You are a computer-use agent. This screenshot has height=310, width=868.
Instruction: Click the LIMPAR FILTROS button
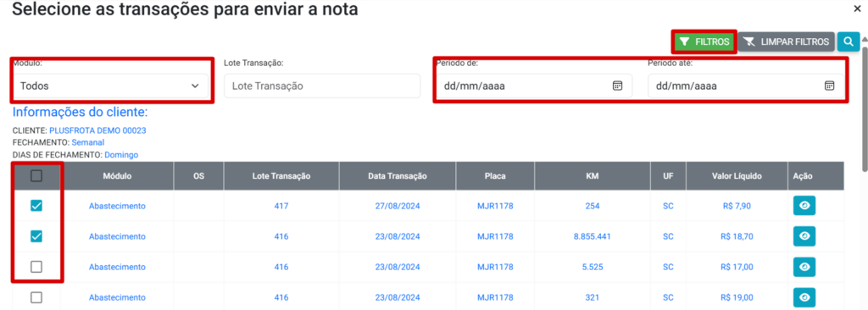coord(786,42)
